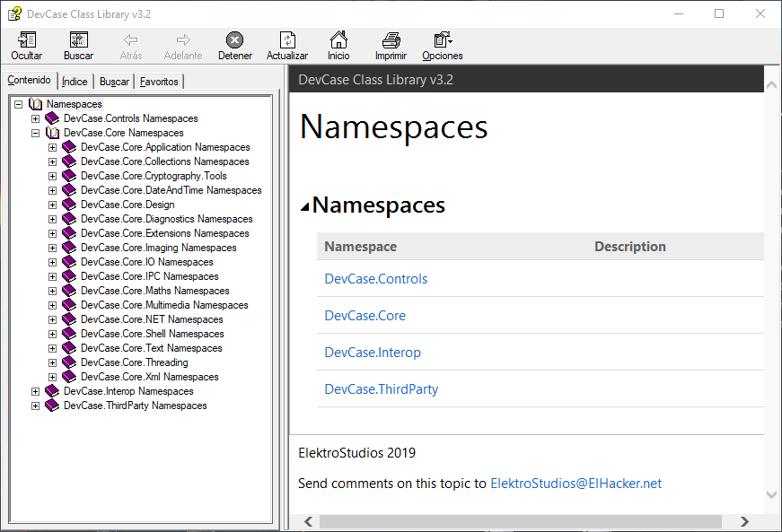Follow the ElektroStudios@ElHacker.net email link

coord(576,483)
